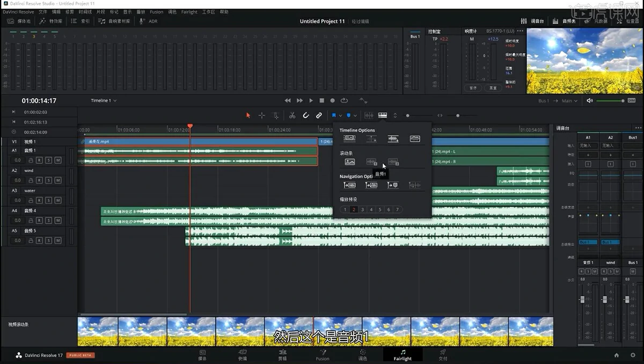Mute the A1 音频 1 track
Screen dimensions: 644x364
point(57,160)
